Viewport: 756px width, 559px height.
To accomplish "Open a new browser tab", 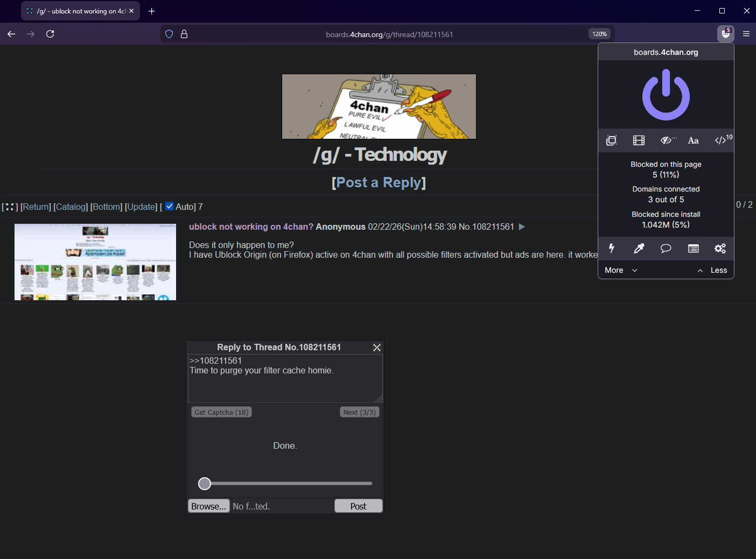I will tap(152, 11).
